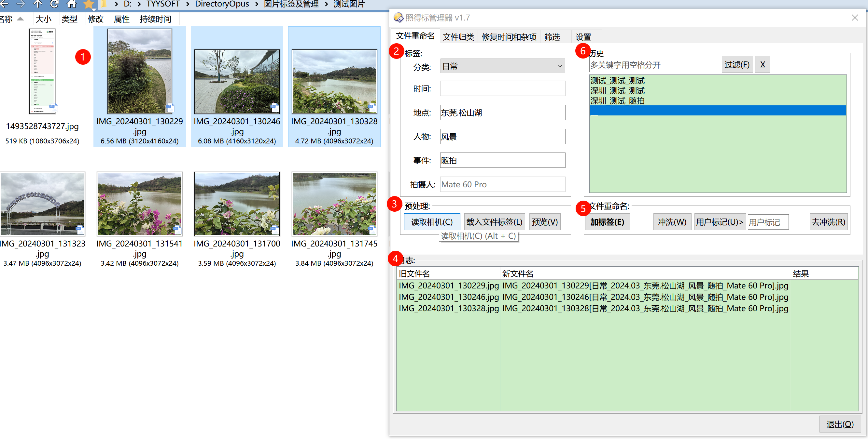Open the 修复时间和杂项 tab
This screenshot has width=868, height=439.
pyautogui.click(x=509, y=37)
